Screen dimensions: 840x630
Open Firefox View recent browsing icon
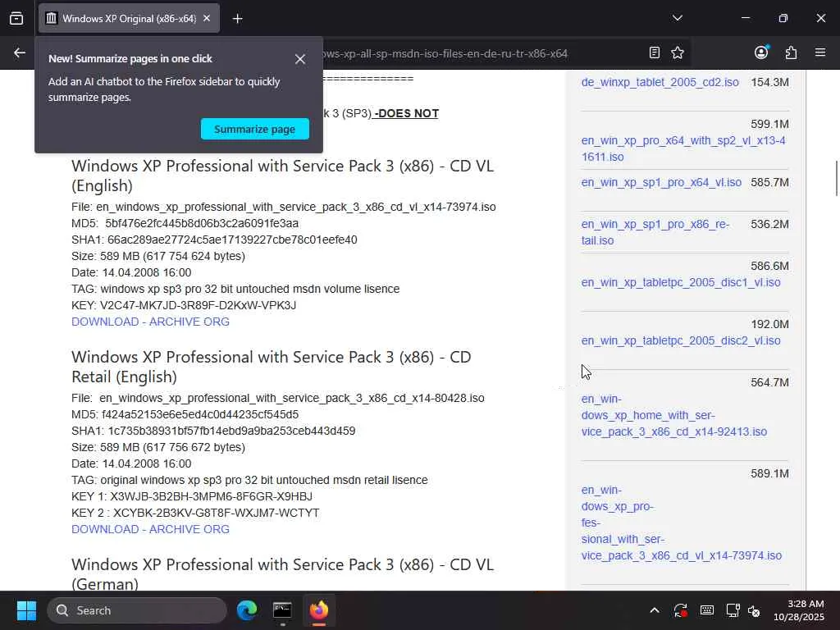pyautogui.click(x=16, y=18)
